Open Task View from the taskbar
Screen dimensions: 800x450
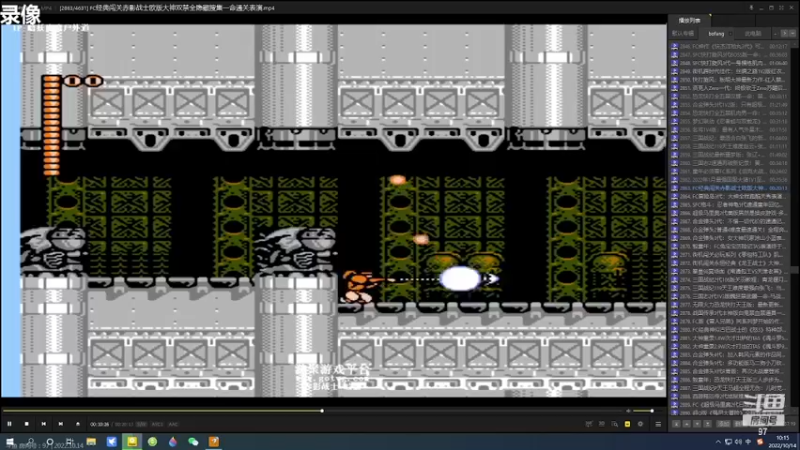70,441
